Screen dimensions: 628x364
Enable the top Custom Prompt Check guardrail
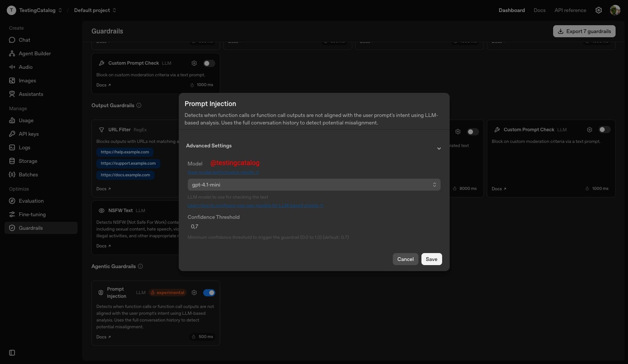click(209, 63)
